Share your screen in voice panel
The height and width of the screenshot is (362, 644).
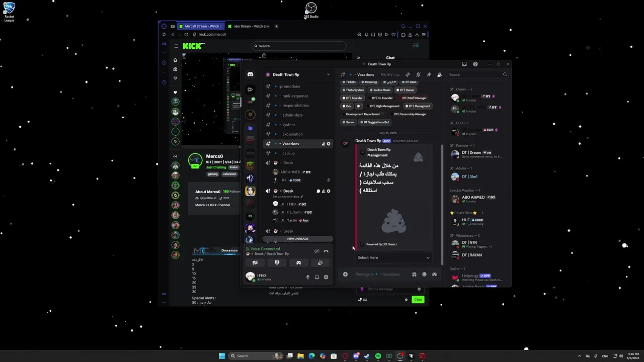[x=277, y=262]
